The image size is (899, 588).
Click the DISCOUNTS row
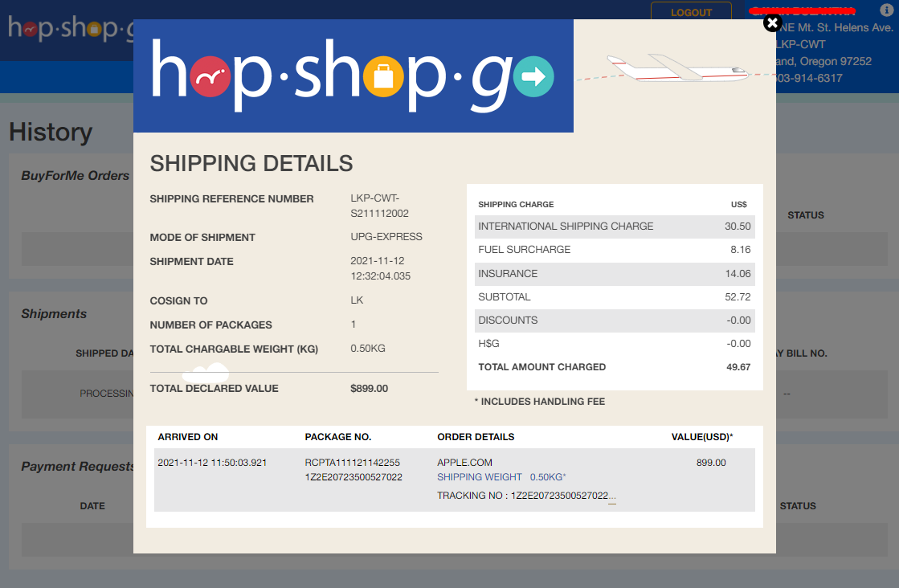tap(615, 321)
